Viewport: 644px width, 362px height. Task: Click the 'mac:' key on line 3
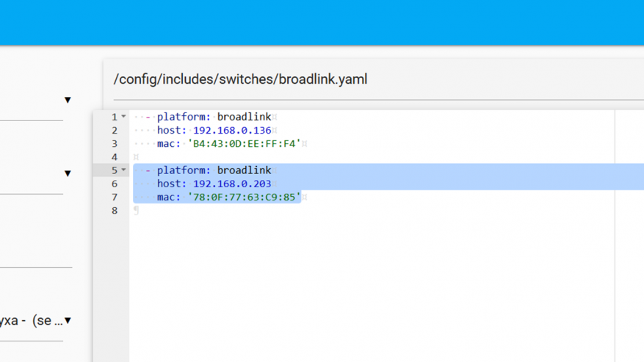tap(169, 144)
